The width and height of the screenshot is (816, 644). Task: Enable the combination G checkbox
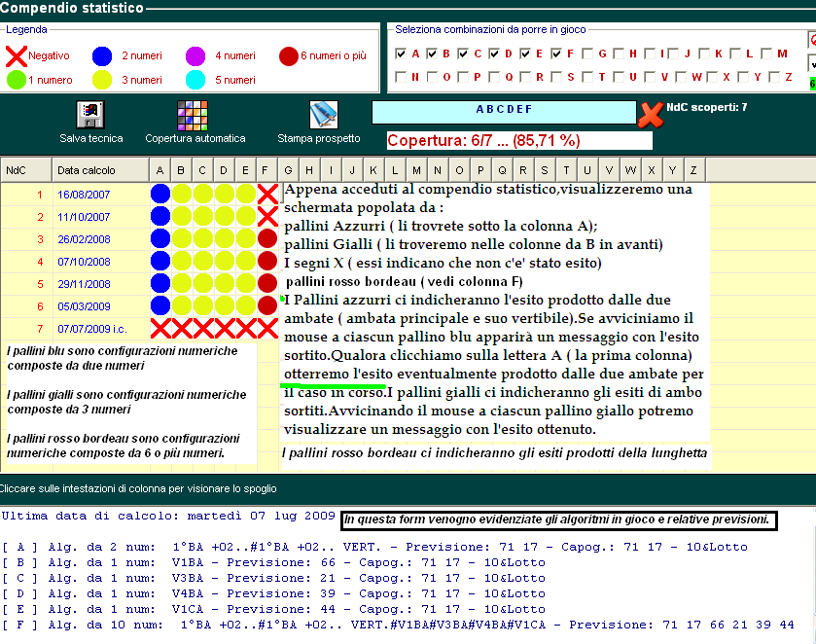coord(588,54)
